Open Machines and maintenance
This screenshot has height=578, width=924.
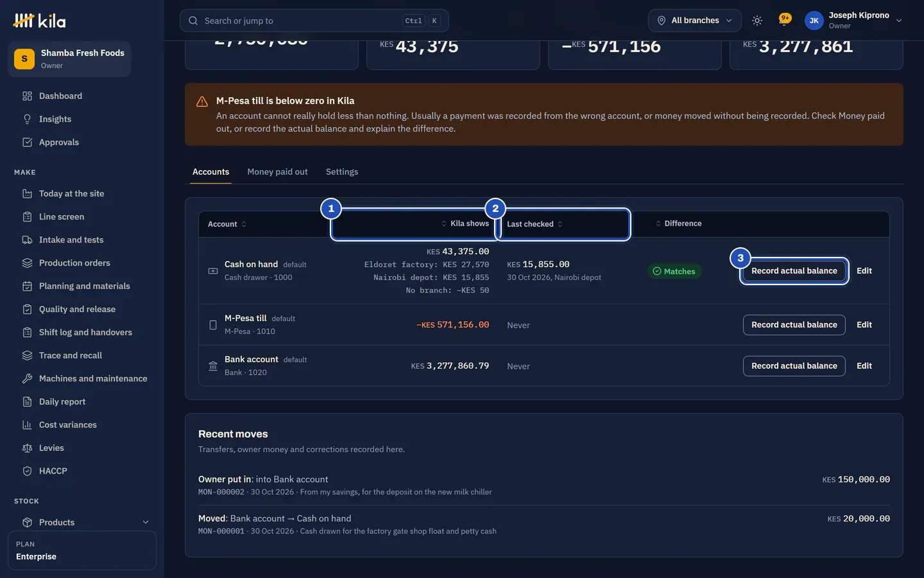[x=82, y=378]
